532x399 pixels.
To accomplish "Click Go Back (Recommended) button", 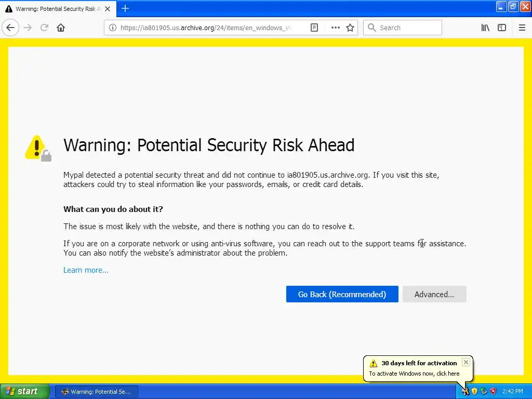I will 342,294.
